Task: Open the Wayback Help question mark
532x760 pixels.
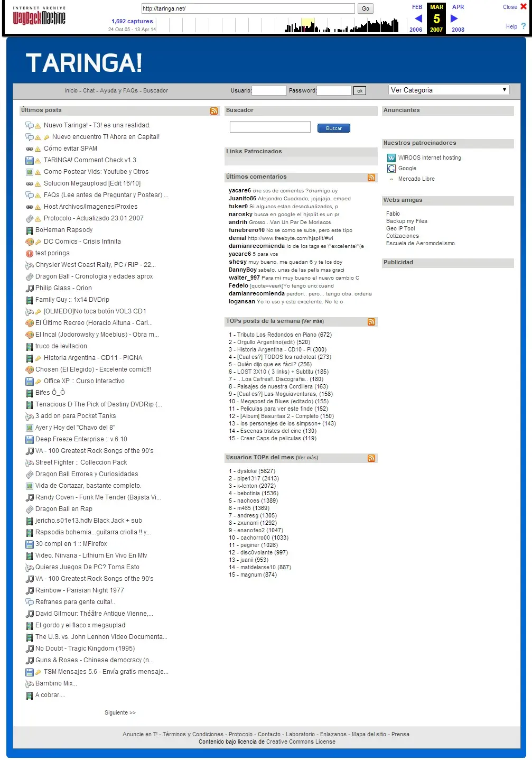Action: [524, 26]
